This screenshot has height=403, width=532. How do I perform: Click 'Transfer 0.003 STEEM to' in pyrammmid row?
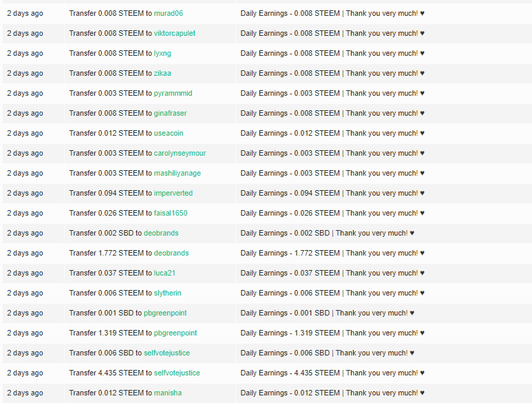pyautogui.click(x=111, y=94)
